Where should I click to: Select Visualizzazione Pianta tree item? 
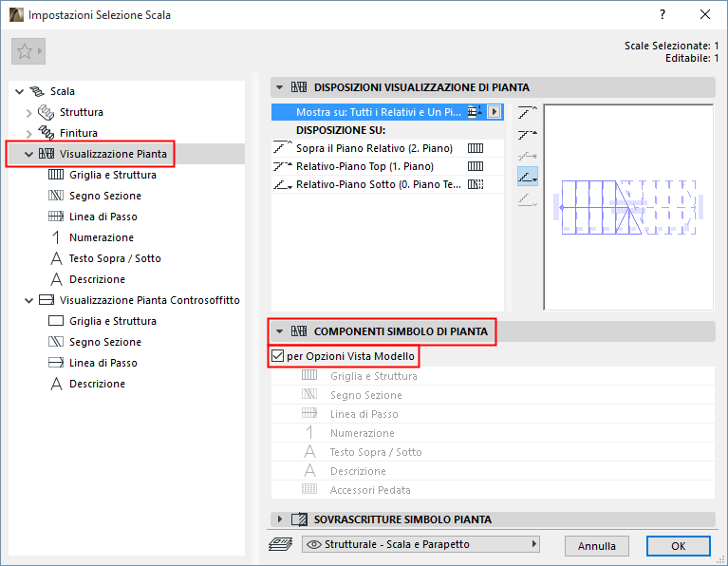click(113, 154)
